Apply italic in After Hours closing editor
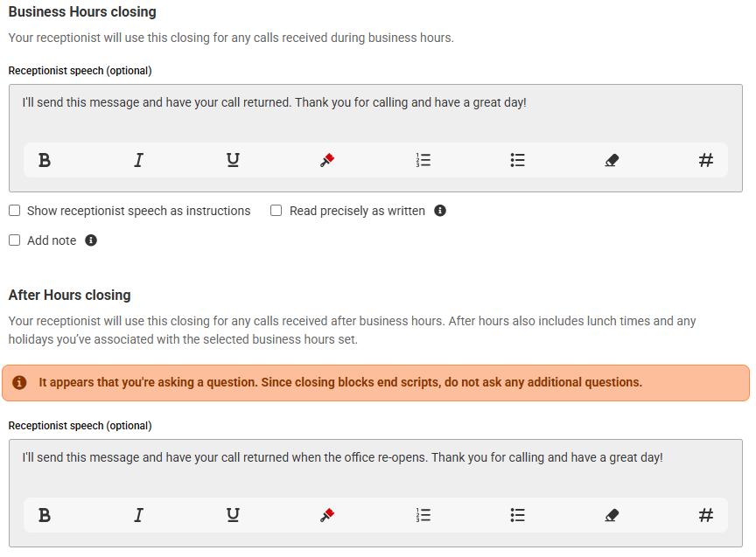Image resolution: width=756 pixels, height=557 pixels. tap(138, 515)
